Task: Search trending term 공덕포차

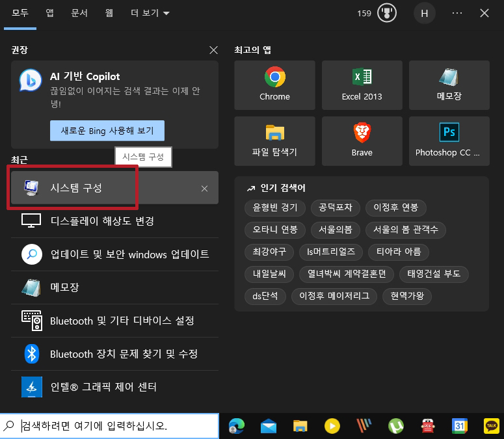Action: 336,207
